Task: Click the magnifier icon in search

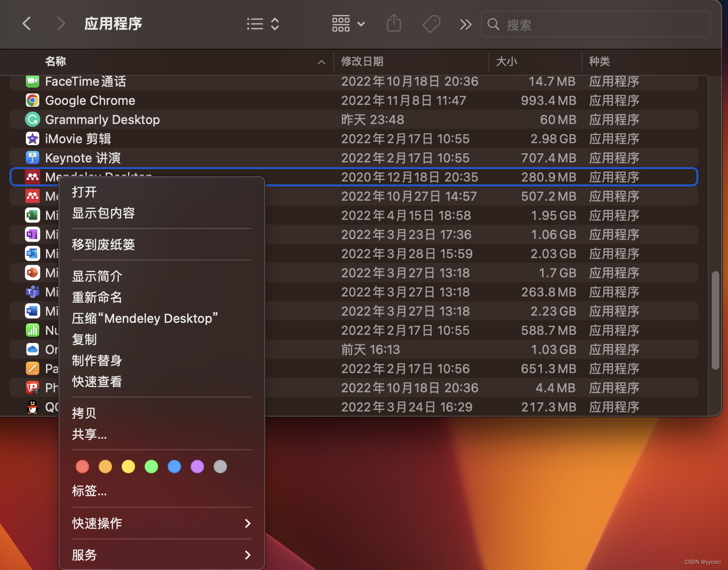Action: [x=493, y=24]
